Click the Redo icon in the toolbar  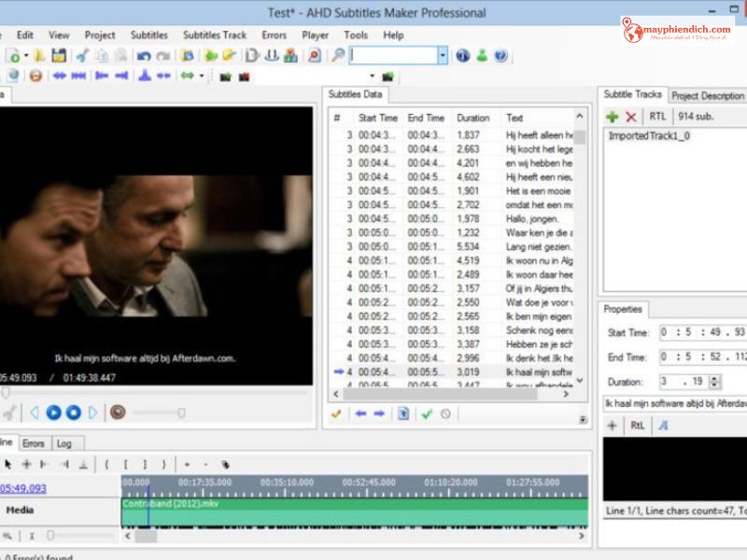tap(162, 56)
